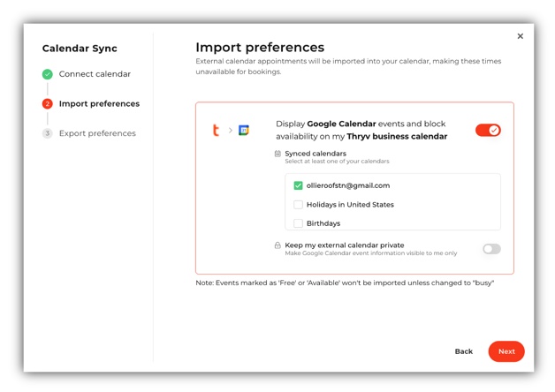Image resolution: width=555 pixels, height=392 pixels.
Task: Click the Thryv logo icon
Action: point(216,131)
